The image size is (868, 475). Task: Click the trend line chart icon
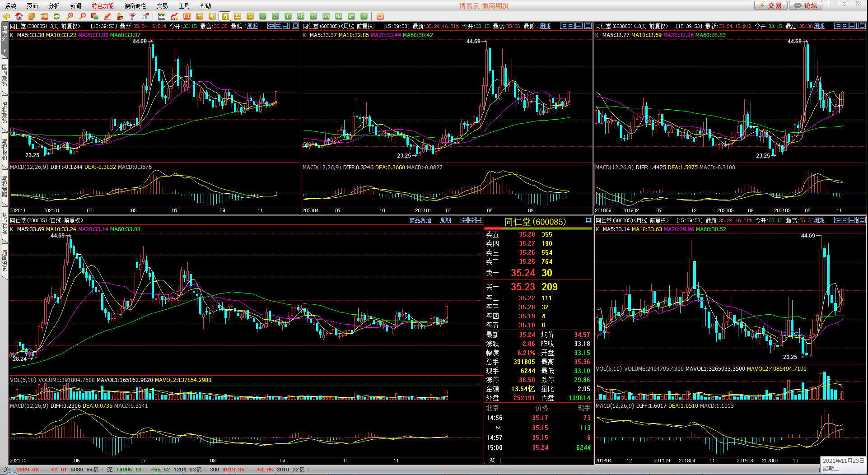[x=174, y=16]
